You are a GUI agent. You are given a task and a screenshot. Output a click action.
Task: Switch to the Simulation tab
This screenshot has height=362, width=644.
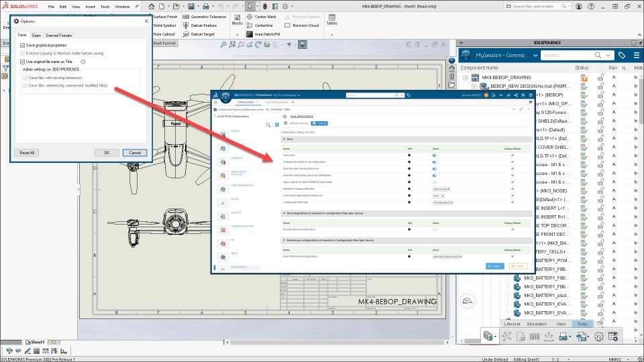[537, 324]
